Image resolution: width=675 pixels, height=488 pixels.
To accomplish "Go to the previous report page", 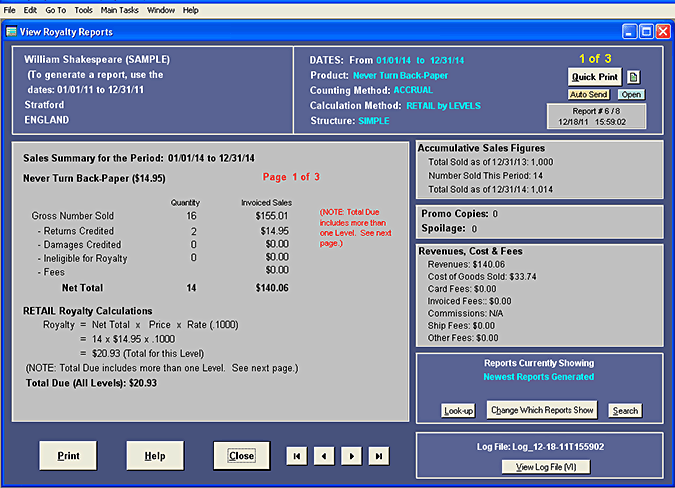I will pyautogui.click(x=324, y=456).
